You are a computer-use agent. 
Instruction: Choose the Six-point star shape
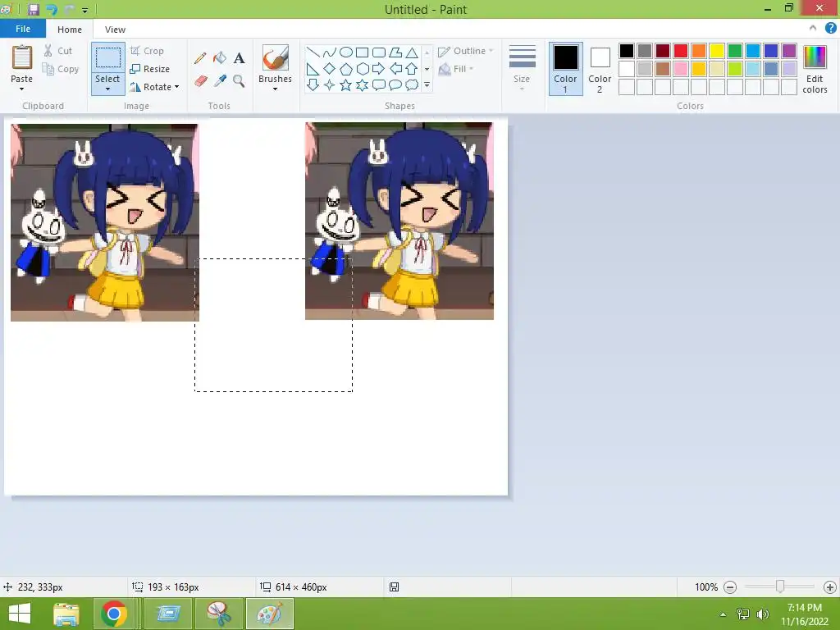[x=362, y=84]
